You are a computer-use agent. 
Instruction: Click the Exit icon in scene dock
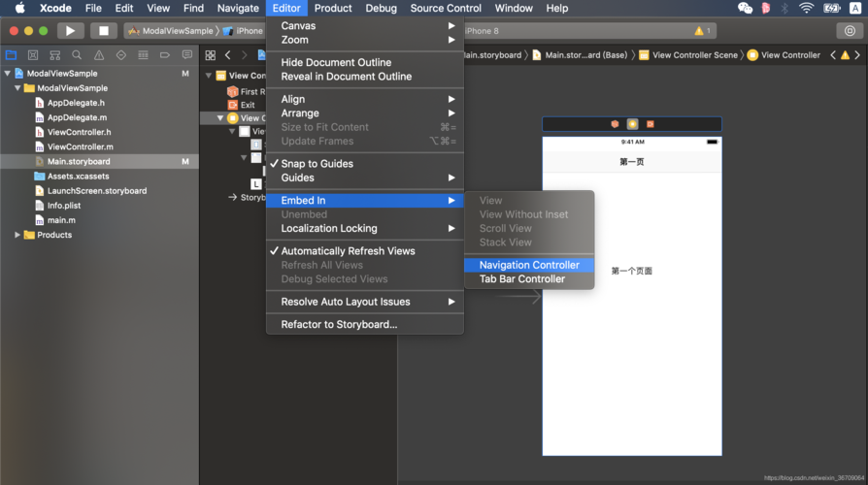click(x=651, y=124)
